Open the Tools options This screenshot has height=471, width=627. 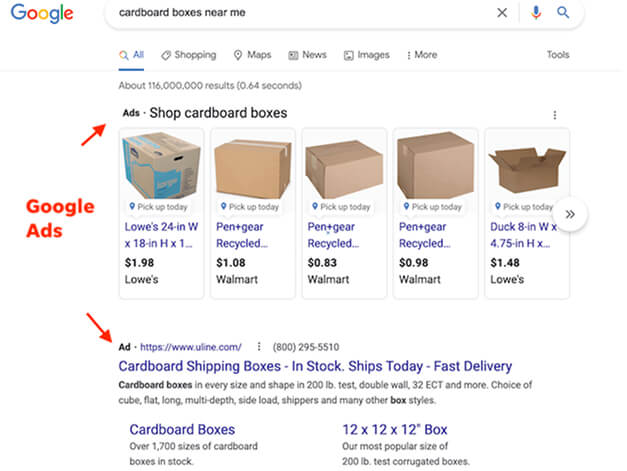[558, 55]
